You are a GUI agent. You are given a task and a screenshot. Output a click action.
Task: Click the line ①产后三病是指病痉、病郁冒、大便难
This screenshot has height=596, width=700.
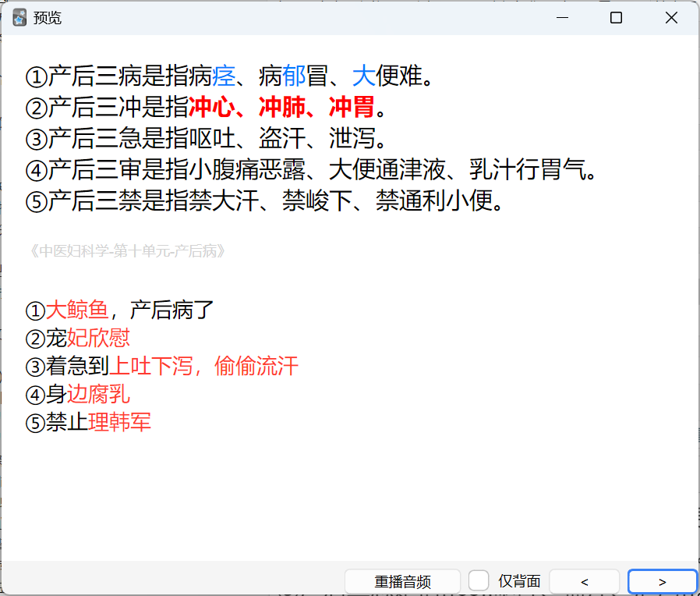[229, 76]
